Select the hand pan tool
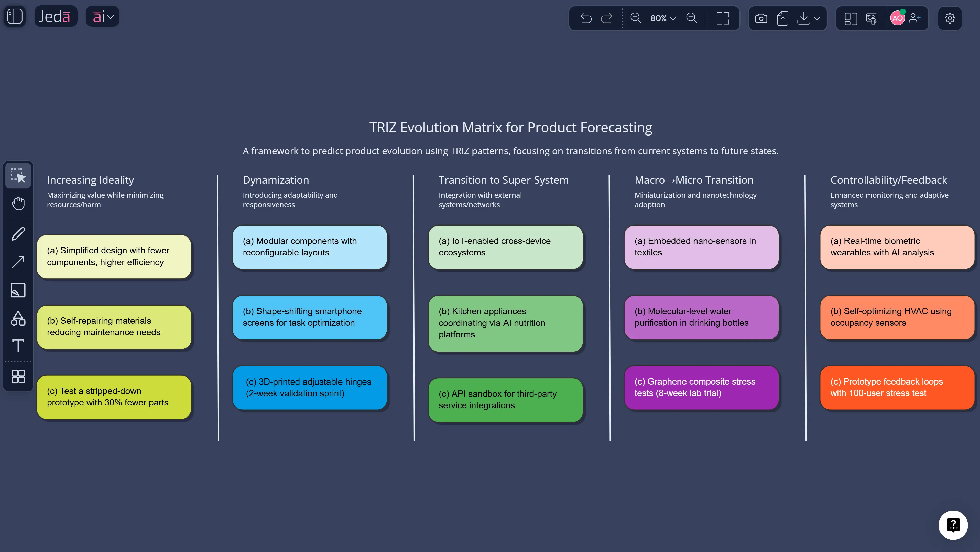 tap(18, 204)
